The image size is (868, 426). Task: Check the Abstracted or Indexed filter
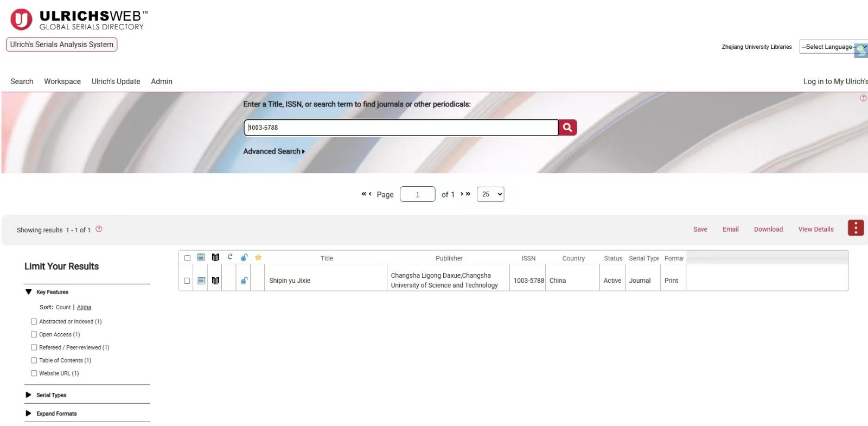[34, 321]
